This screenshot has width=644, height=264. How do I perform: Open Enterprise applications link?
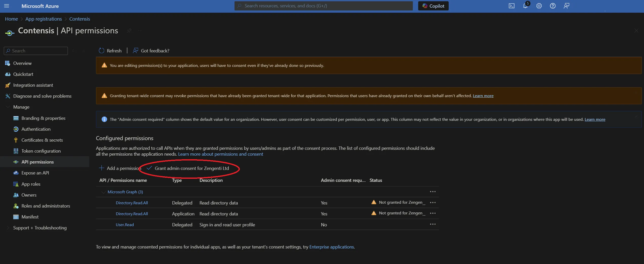click(332, 247)
